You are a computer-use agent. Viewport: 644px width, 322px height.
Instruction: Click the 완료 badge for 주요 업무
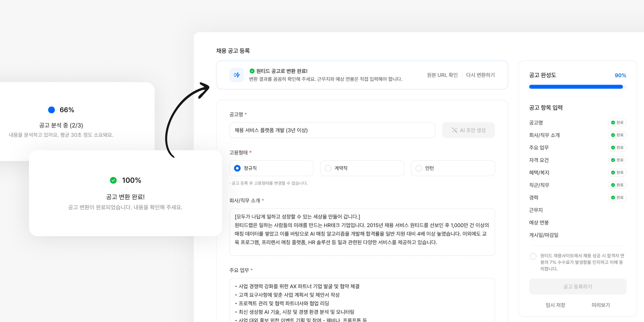click(x=617, y=148)
